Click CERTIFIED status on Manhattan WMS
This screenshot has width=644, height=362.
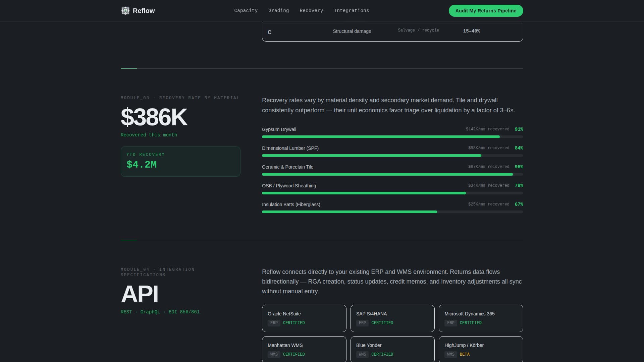pos(294,354)
